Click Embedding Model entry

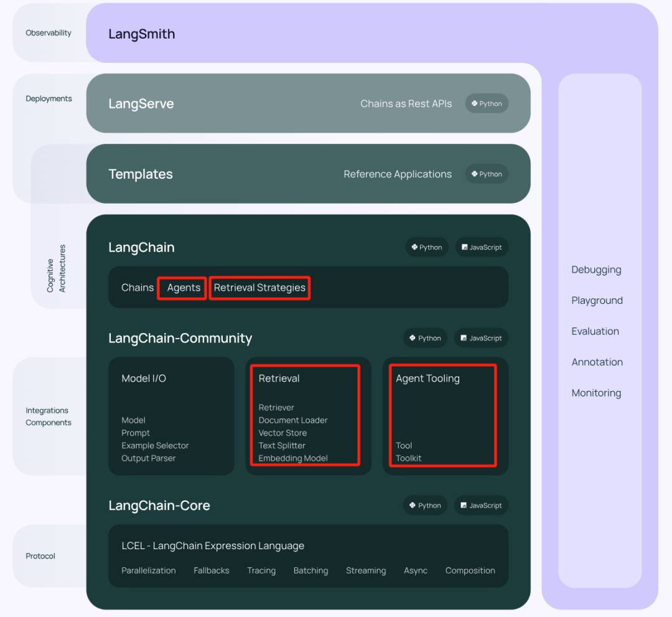tap(292, 458)
